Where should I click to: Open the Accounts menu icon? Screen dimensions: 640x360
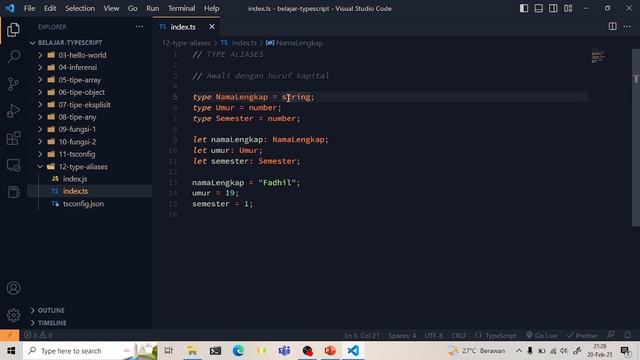pyautogui.click(x=13, y=288)
